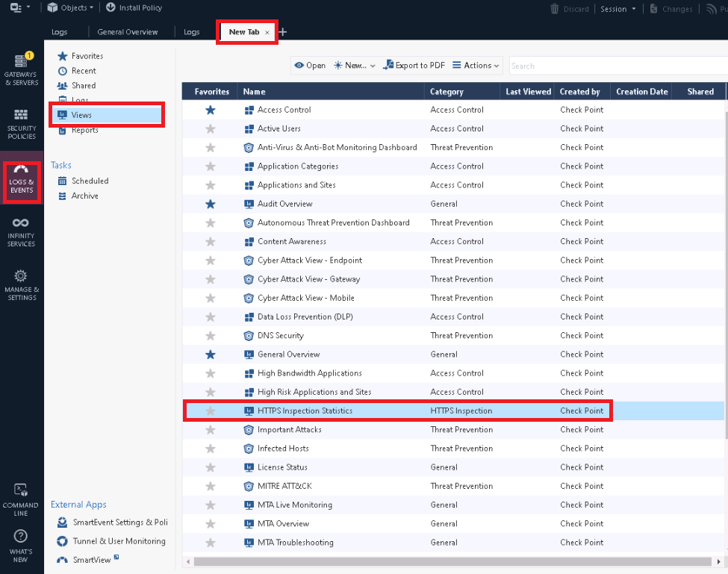Click the Install Policy icon
Viewport: 728px width, 574px height.
pos(111,7)
